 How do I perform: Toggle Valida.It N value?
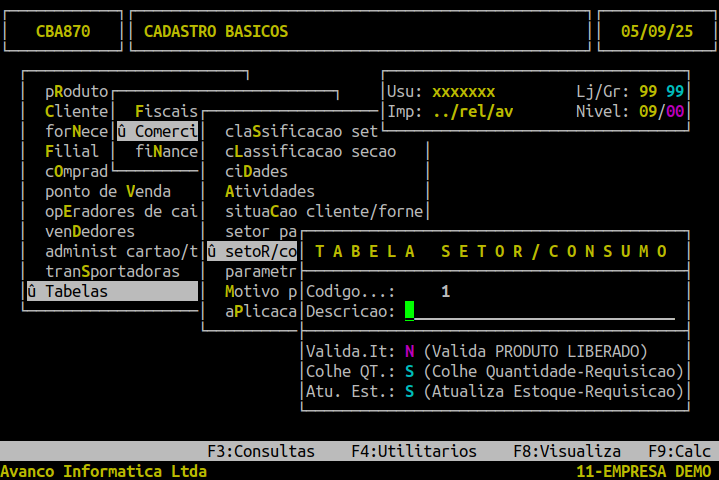409,352
